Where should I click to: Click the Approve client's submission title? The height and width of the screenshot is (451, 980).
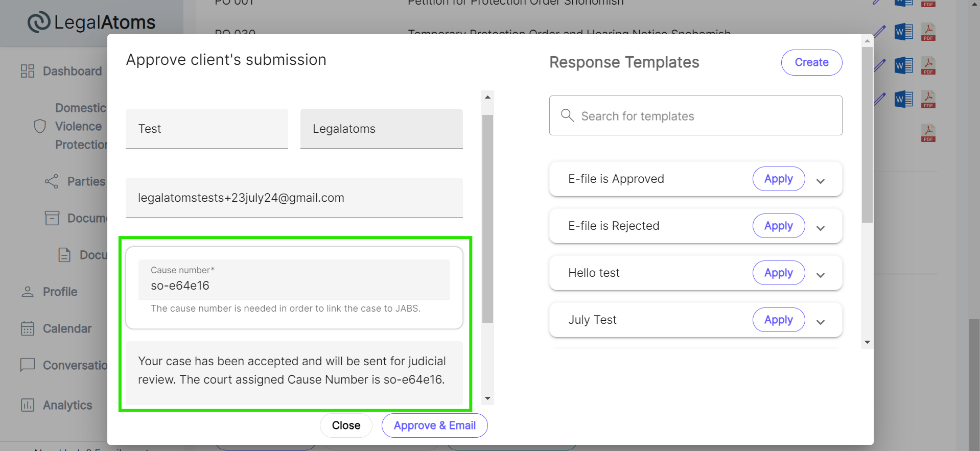click(226, 60)
